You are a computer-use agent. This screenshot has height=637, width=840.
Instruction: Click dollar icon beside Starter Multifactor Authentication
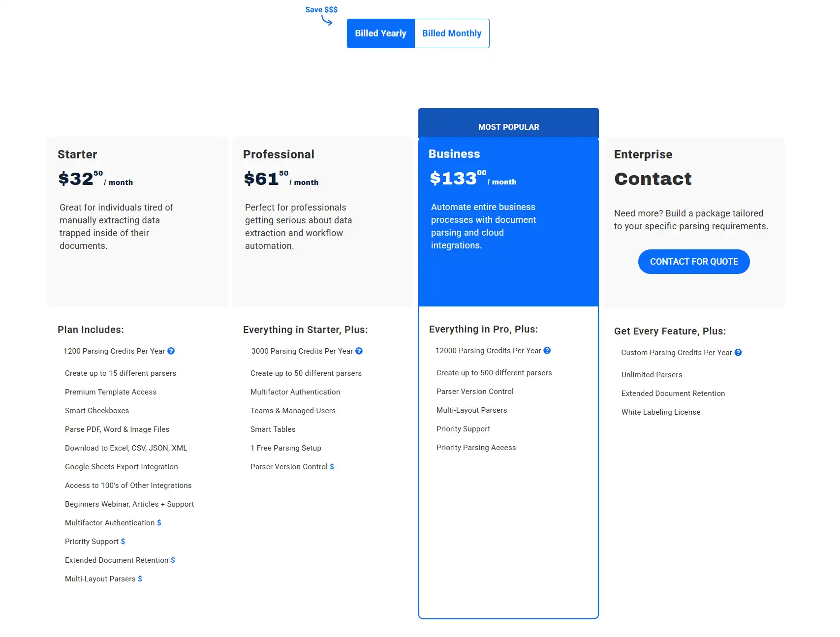[159, 523]
